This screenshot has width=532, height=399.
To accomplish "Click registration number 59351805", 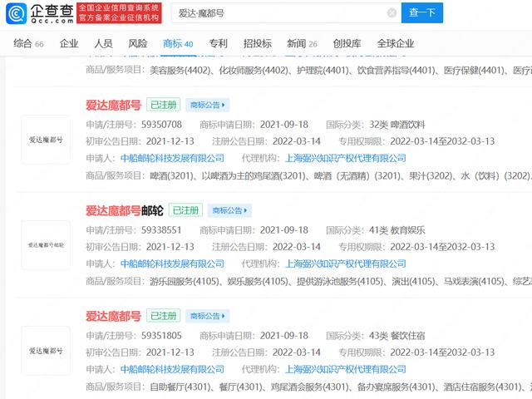I will pyautogui.click(x=161, y=336).
